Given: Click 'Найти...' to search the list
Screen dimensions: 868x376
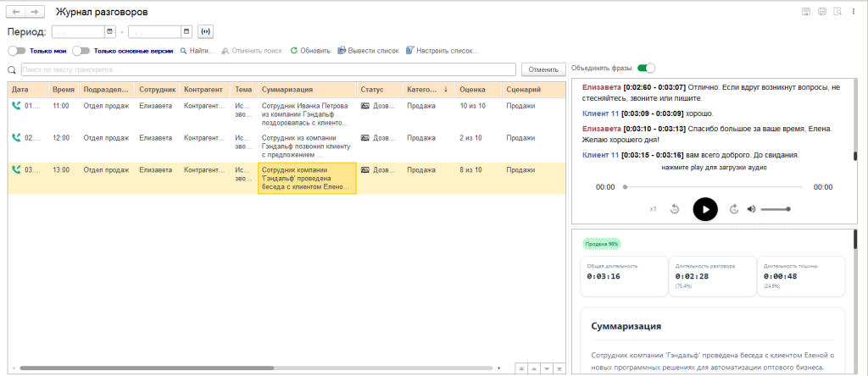Looking at the screenshot, I should click(x=198, y=51).
